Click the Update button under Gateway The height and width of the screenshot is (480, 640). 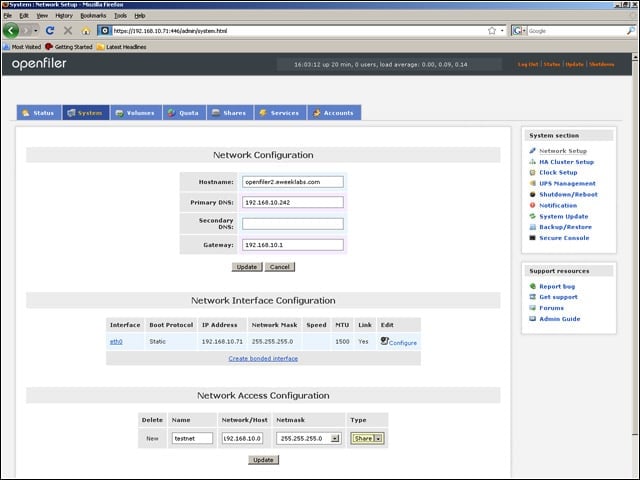point(247,267)
